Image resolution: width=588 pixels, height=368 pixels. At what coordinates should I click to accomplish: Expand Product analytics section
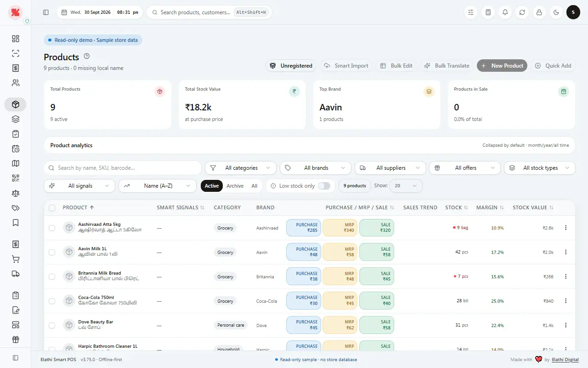pos(309,145)
